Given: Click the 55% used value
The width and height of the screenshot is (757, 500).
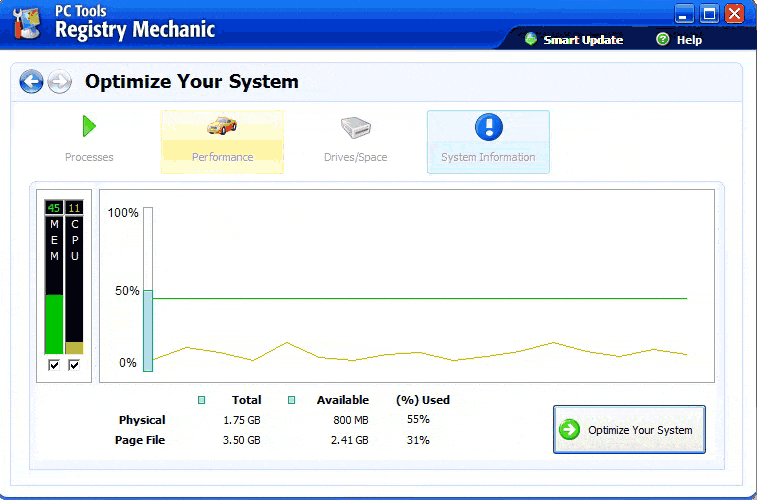Looking at the screenshot, I should (x=418, y=419).
